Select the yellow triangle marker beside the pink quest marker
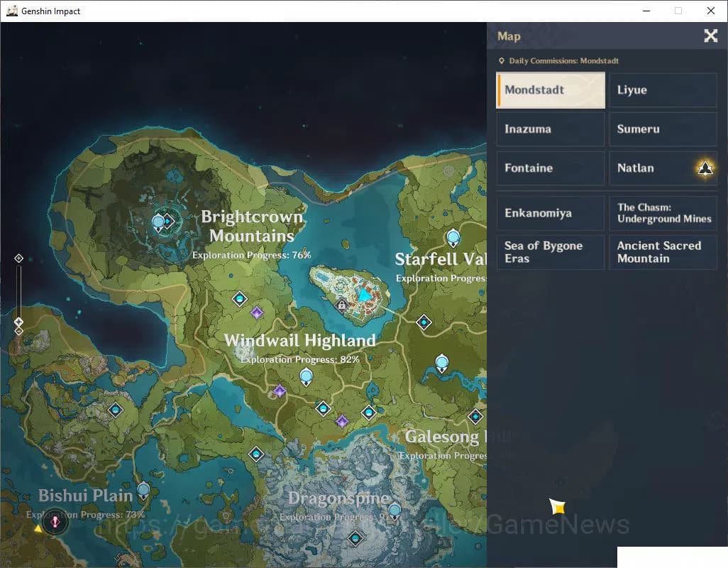728x568 pixels. (38, 528)
